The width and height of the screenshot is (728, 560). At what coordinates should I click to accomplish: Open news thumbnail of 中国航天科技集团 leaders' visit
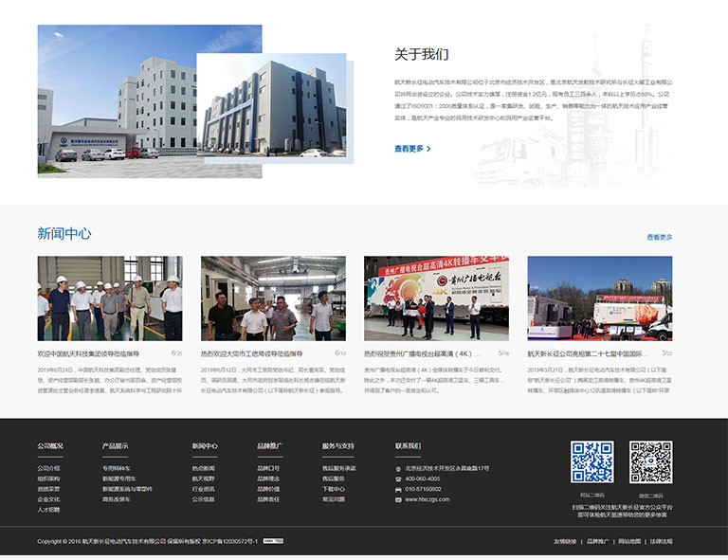click(110, 298)
